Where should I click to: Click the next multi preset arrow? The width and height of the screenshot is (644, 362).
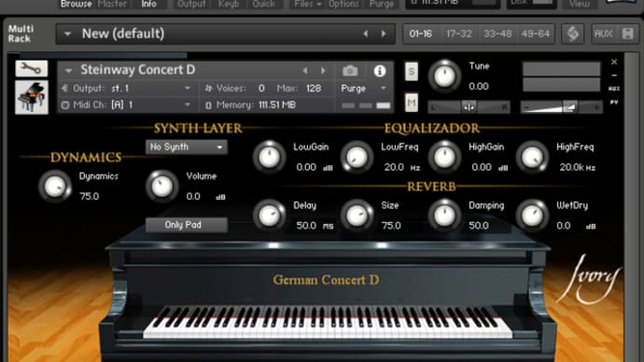pos(384,35)
